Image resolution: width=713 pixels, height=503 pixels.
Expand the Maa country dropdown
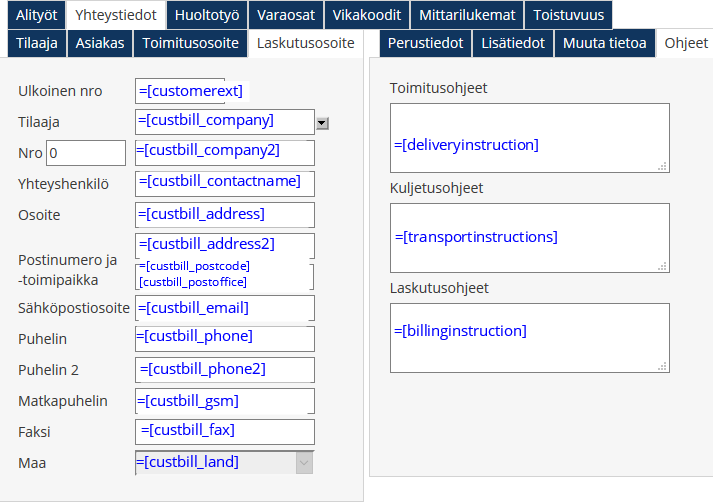click(x=304, y=463)
